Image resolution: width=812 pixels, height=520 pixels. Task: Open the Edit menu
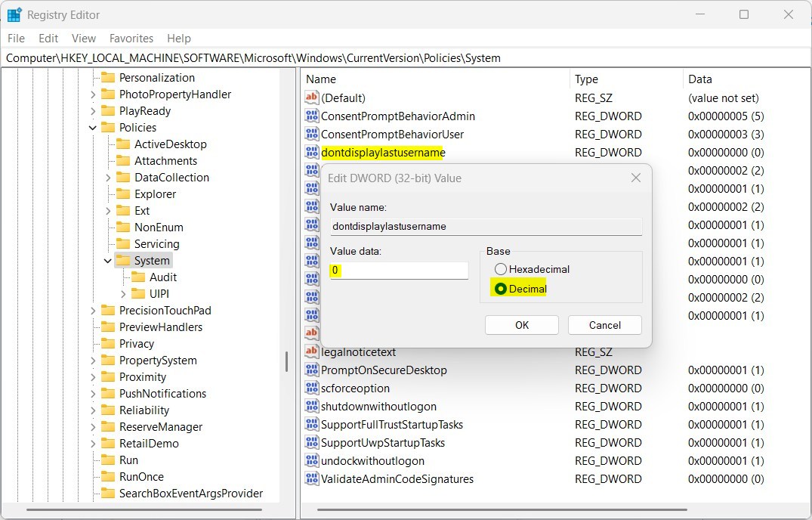pos(48,39)
